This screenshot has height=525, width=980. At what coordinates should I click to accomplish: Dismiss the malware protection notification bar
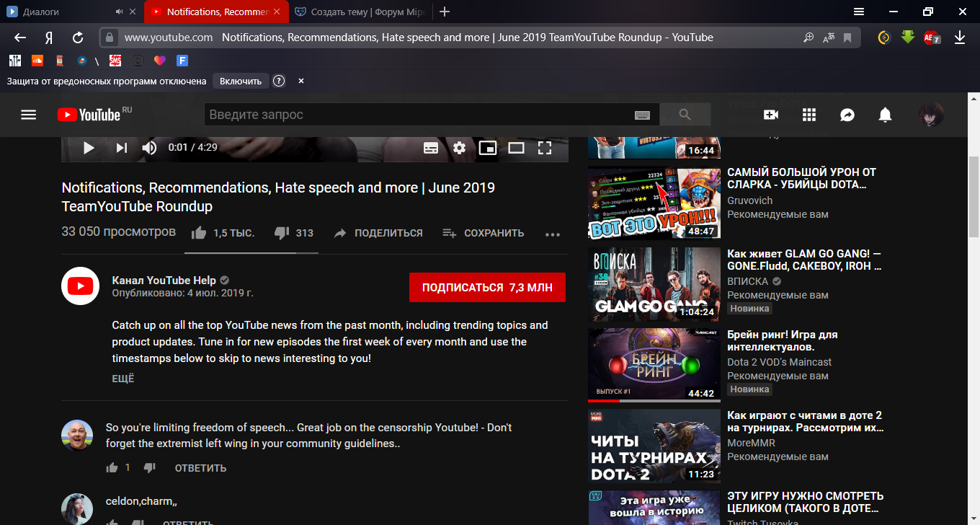(x=301, y=81)
